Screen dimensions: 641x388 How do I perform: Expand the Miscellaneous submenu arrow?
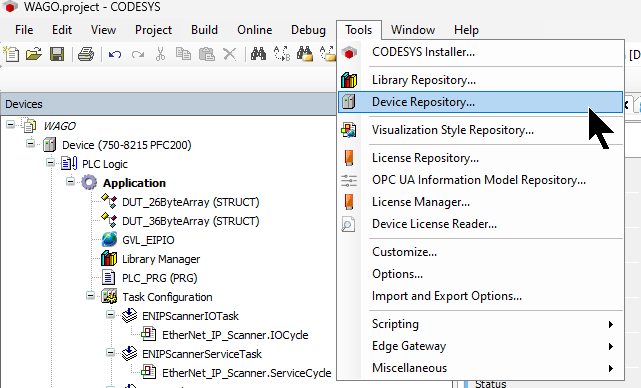coord(611,368)
